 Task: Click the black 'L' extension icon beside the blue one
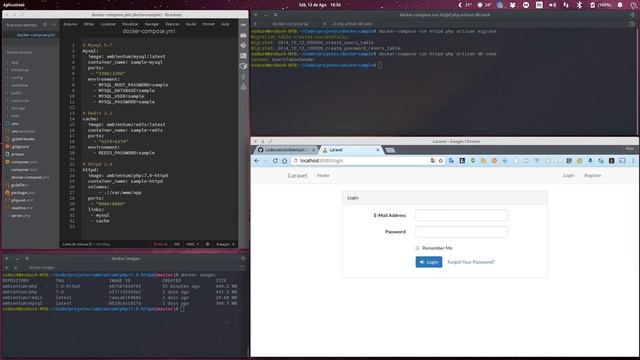(462, 161)
